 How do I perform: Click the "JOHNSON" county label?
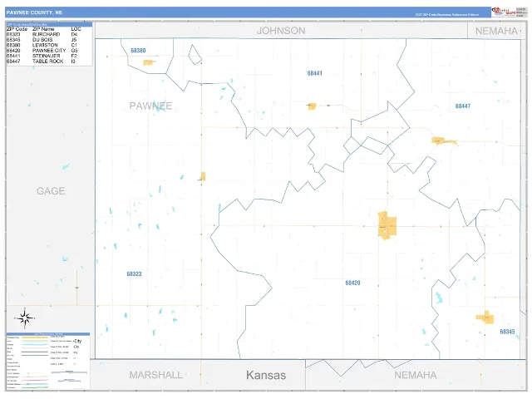tap(281, 31)
